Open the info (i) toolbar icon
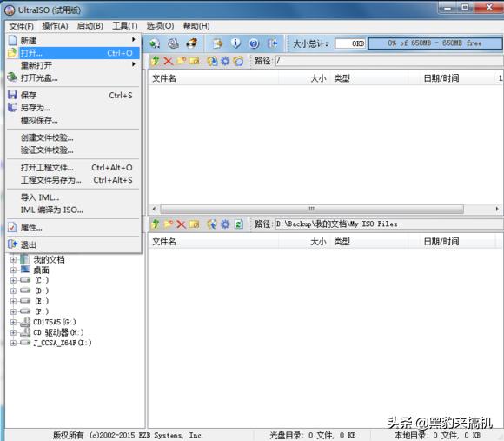Image resolution: width=504 pixels, height=441 pixels. (235, 43)
